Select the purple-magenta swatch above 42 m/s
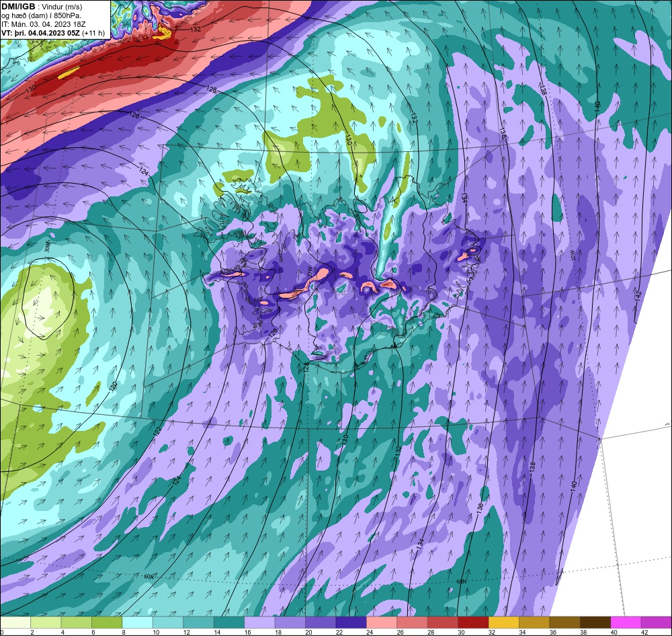Screen dimensions: 672x636 657,623
